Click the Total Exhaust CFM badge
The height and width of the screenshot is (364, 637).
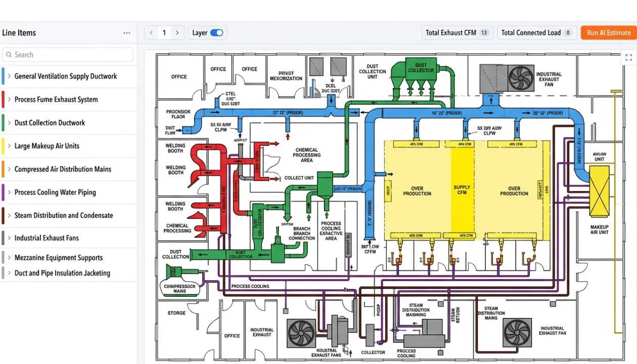[457, 32]
